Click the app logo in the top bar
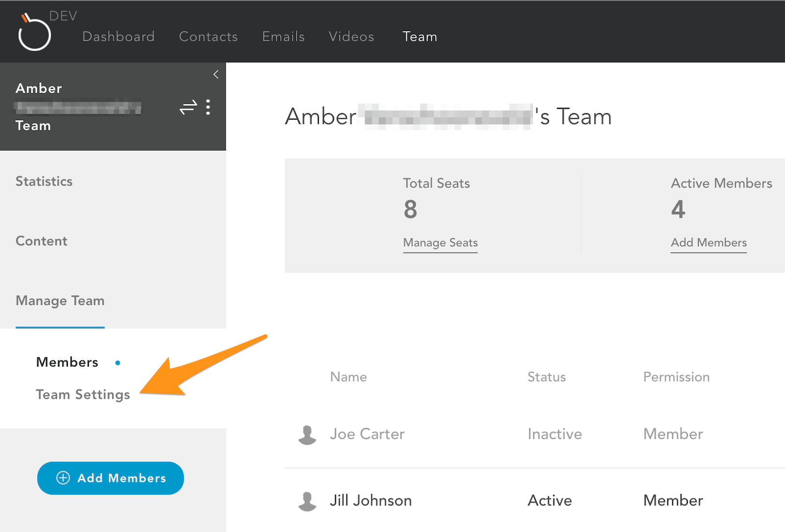 [x=34, y=32]
